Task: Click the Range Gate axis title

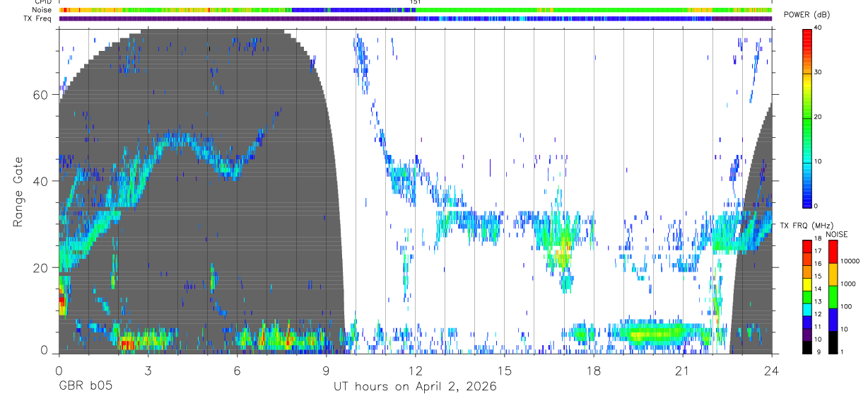Action: click(x=18, y=192)
